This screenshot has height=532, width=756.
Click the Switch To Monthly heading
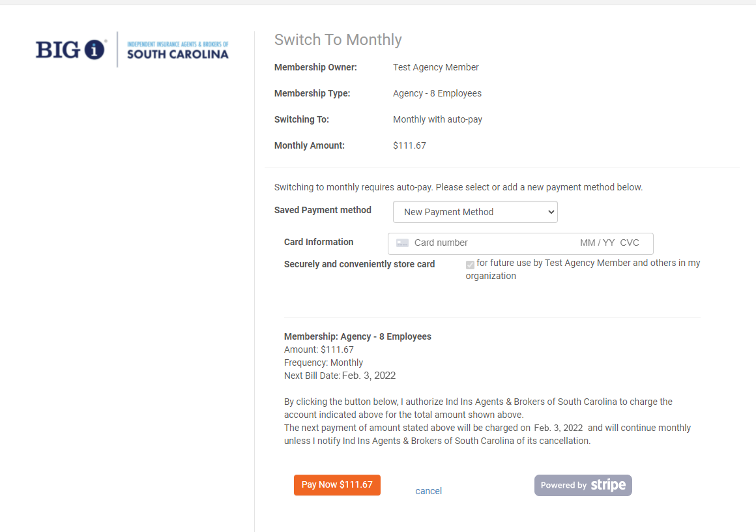pyautogui.click(x=338, y=40)
